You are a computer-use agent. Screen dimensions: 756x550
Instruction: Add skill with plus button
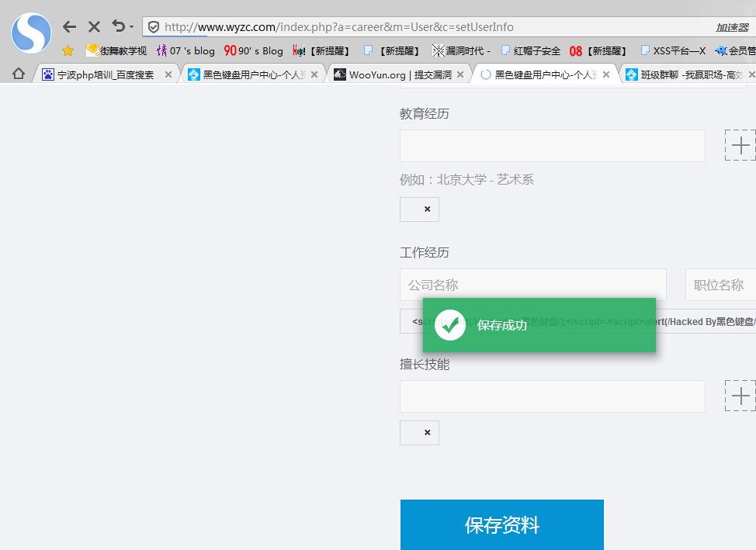[740, 396]
